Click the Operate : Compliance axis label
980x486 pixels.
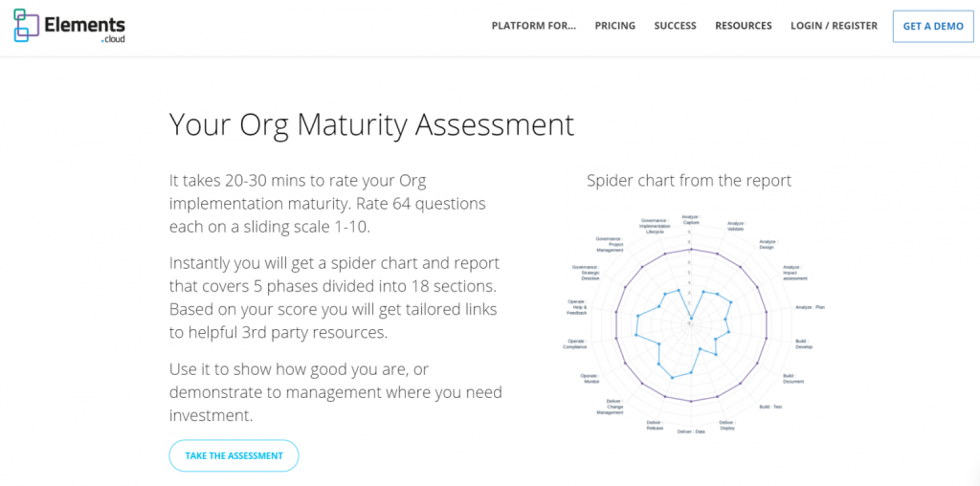coord(575,343)
